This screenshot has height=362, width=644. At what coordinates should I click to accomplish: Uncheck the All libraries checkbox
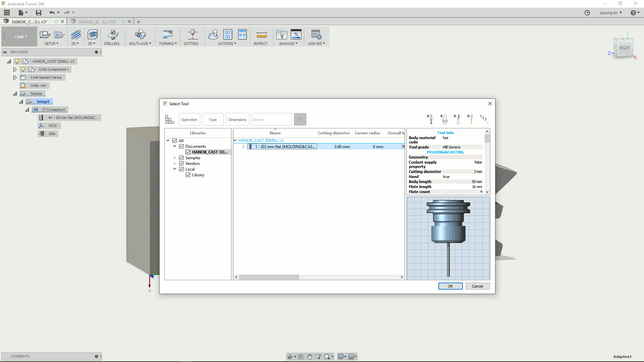tap(175, 141)
